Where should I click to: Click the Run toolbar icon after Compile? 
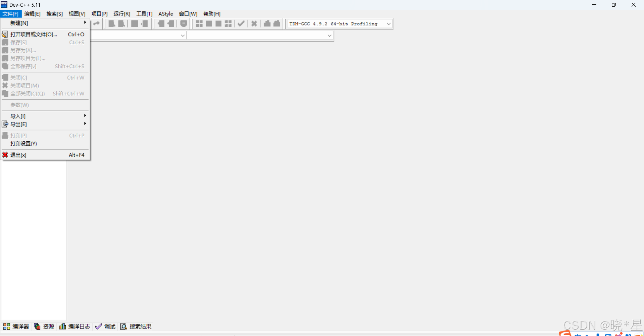(x=209, y=23)
